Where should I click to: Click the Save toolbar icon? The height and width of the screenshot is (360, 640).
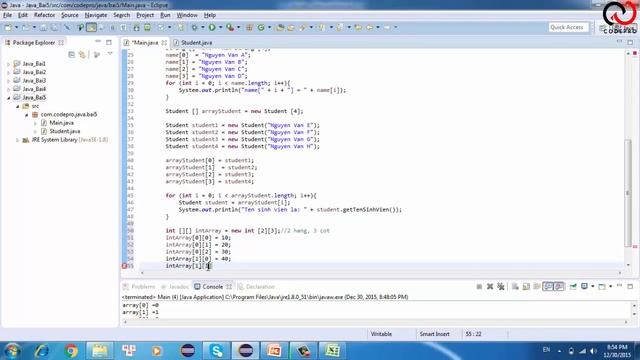click(x=43, y=27)
